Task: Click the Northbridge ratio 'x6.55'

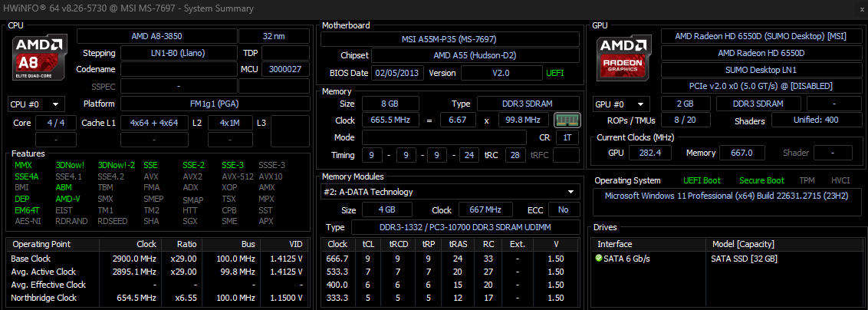Action: [x=185, y=298]
